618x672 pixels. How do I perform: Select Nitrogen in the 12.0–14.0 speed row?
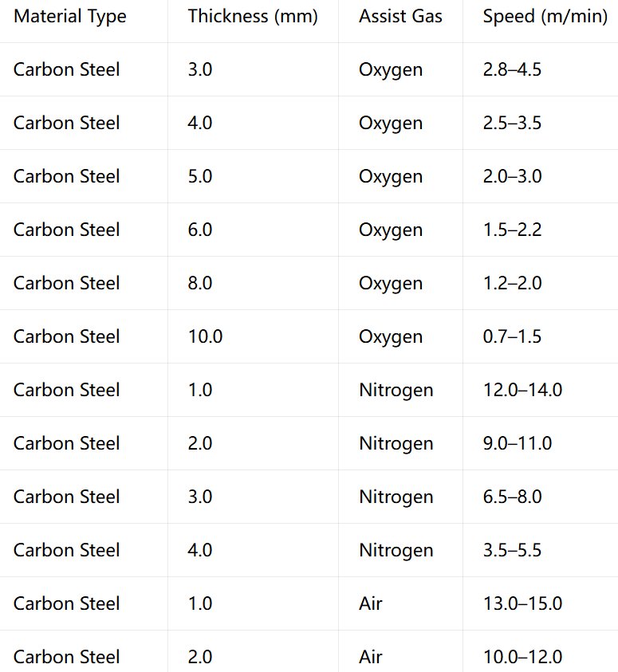click(396, 391)
